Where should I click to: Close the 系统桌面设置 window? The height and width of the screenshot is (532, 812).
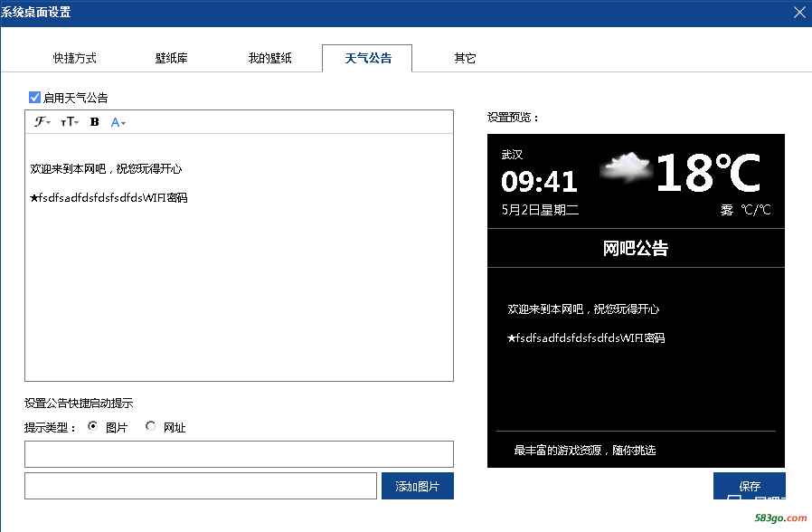coord(799,13)
